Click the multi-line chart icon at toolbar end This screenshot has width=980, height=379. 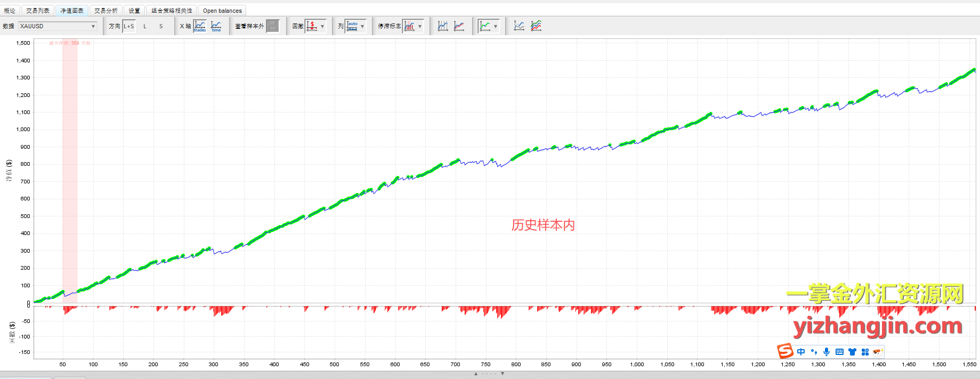click(x=536, y=26)
